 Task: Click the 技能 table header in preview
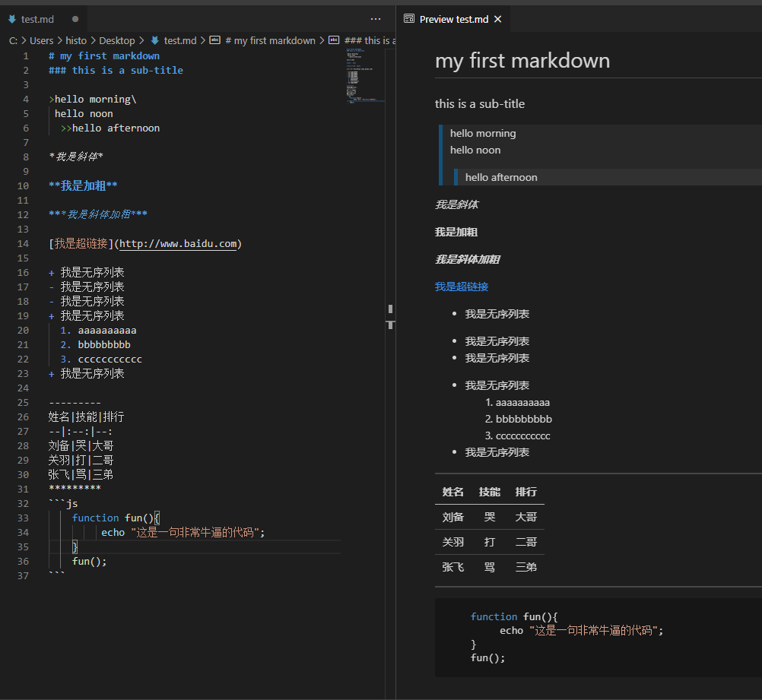click(x=490, y=492)
